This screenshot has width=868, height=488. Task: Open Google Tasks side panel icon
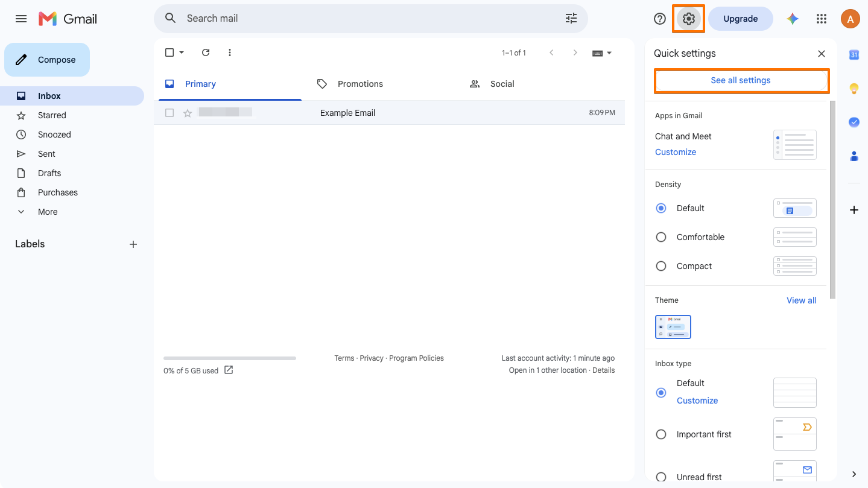[854, 122]
